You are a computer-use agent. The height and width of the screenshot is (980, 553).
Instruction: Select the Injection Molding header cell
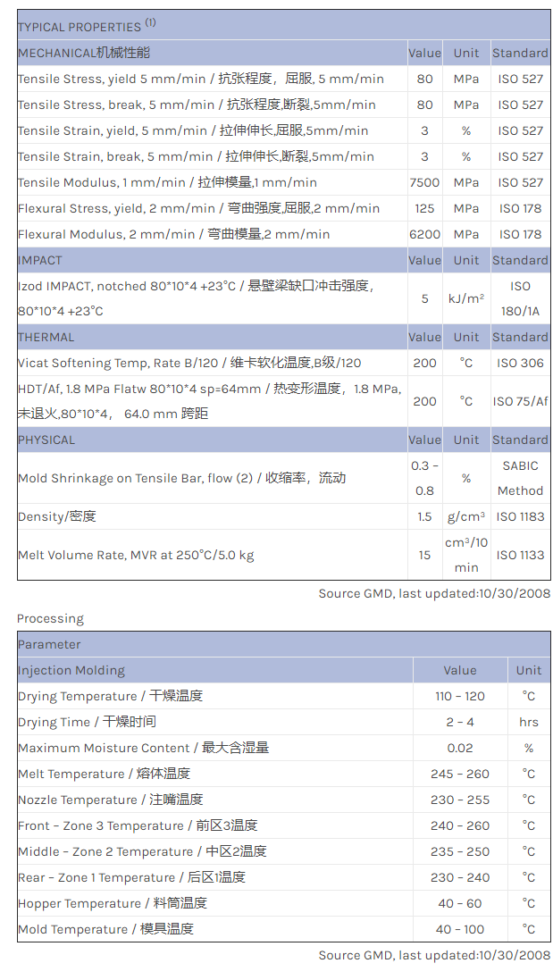71,670
